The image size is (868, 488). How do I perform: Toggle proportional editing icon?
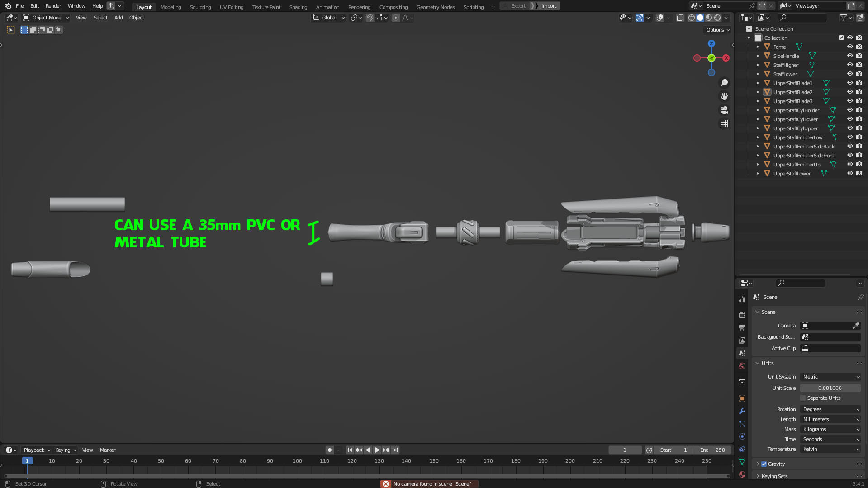coord(395,18)
